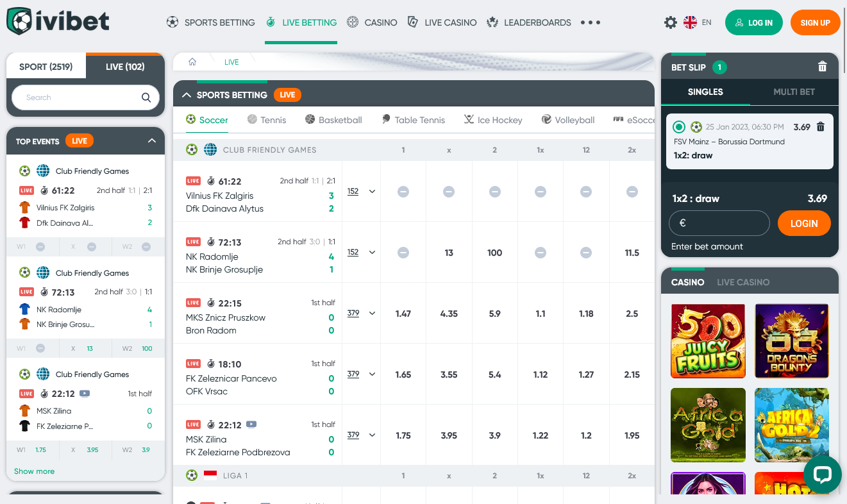Click red jersey icon for Dfk Dainava
Image resolution: width=847 pixels, height=504 pixels.
[x=25, y=223]
